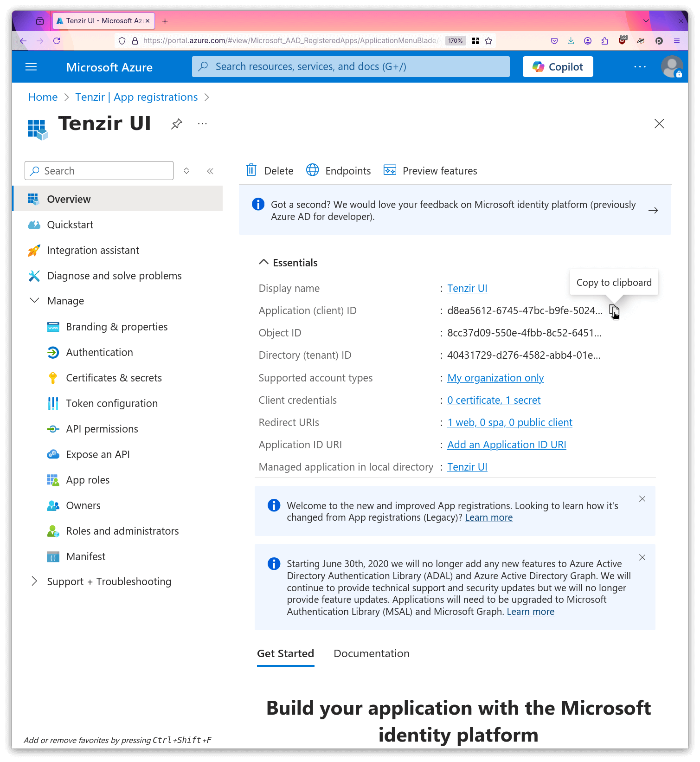
Task: Focus the Azure global search box
Action: [351, 67]
